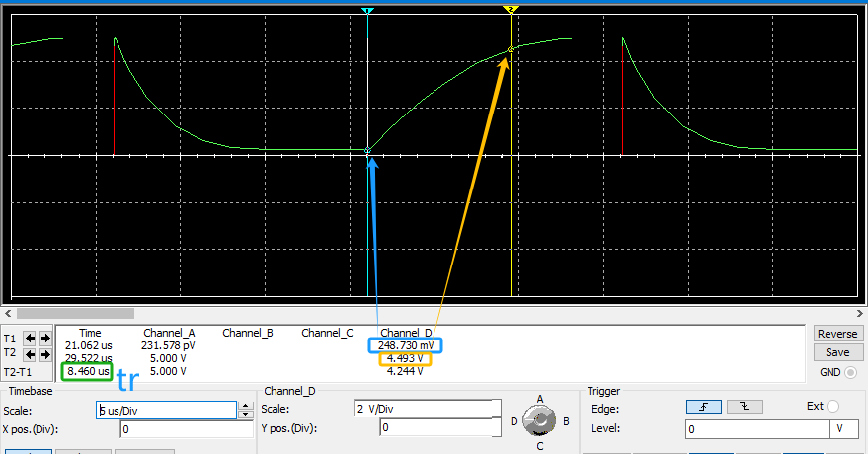Viewport: 868px width, 454px height.
Task: Decrease Timebase scale with down stepper
Action: pos(245,415)
